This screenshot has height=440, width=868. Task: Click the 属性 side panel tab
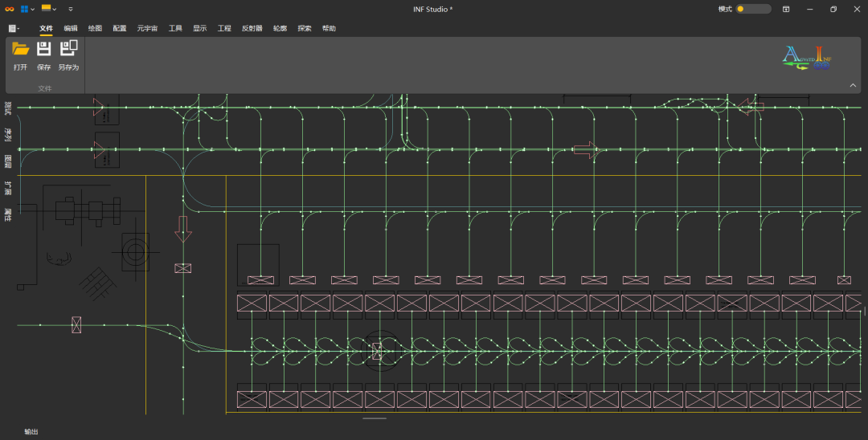pos(8,214)
